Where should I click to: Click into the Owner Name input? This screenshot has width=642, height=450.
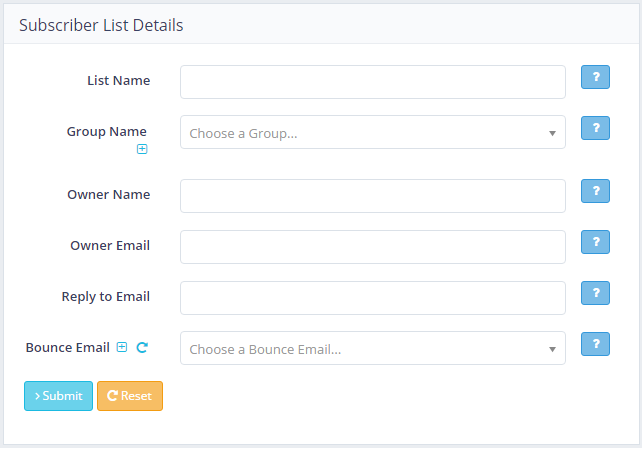coord(372,196)
